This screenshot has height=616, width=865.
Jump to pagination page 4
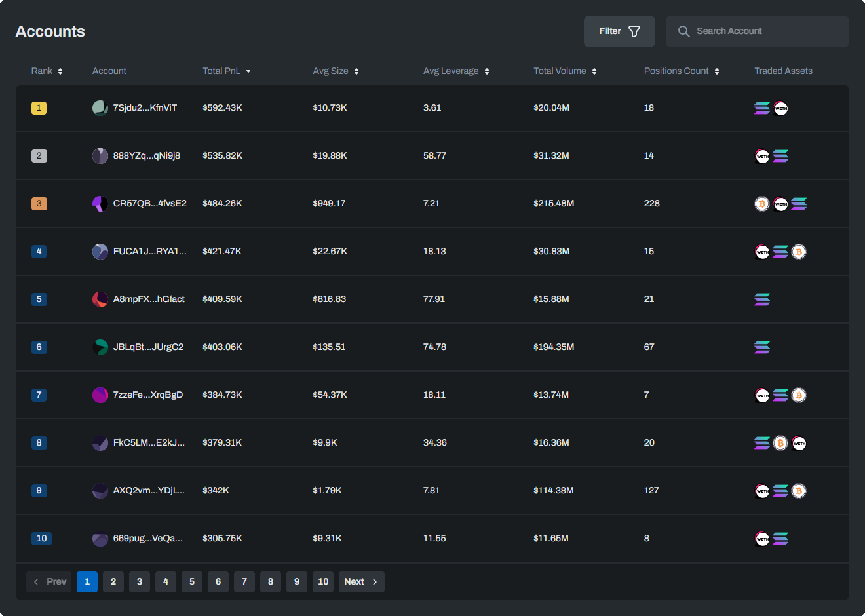pos(166,582)
